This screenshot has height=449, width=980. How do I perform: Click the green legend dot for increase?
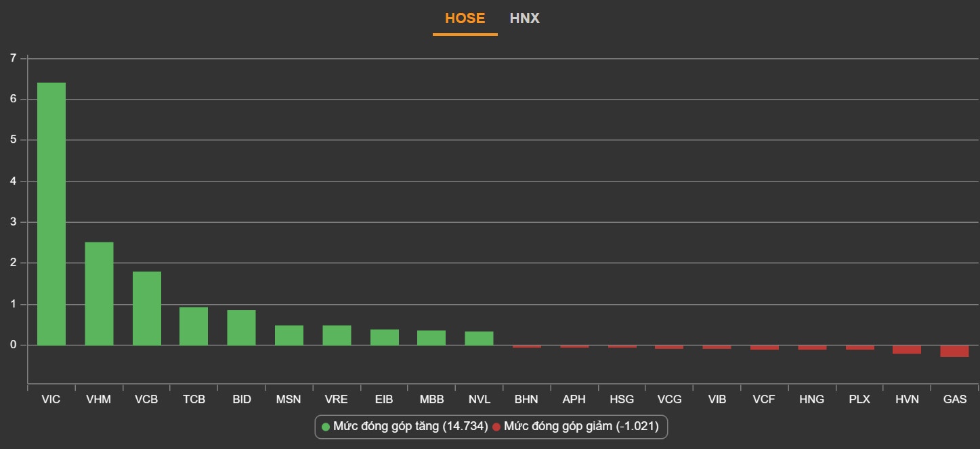[326, 427]
